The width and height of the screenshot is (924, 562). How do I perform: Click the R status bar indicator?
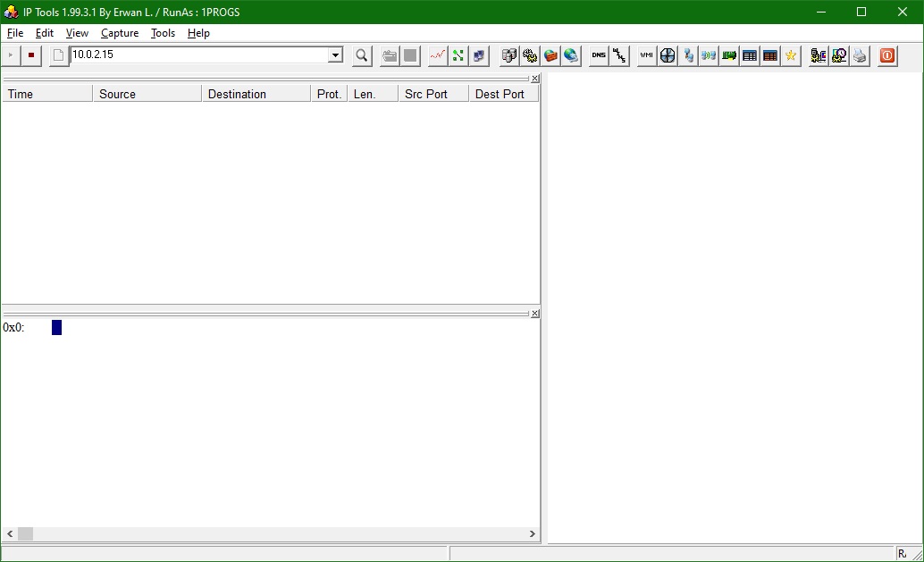pyautogui.click(x=902, y=554)
